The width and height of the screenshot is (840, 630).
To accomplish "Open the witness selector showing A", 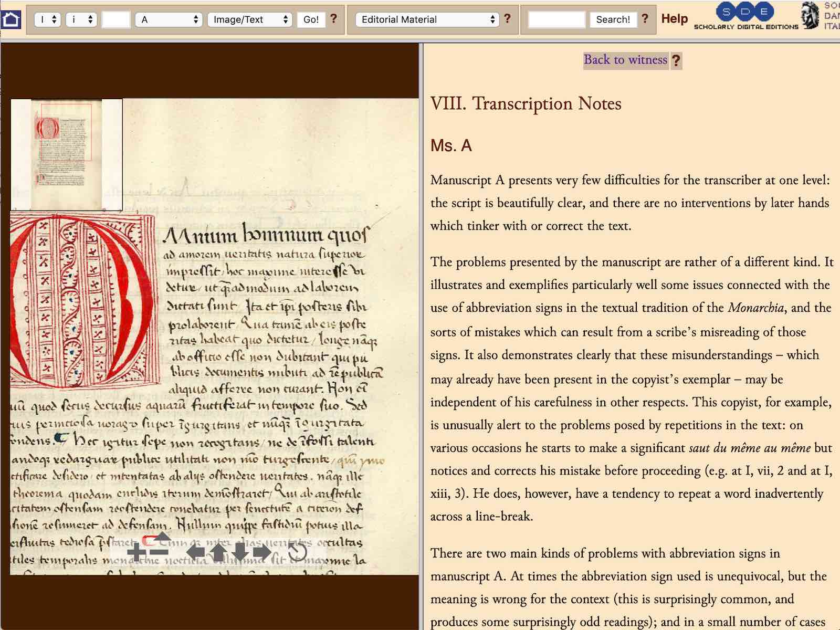I will click(x=169, y=19).
